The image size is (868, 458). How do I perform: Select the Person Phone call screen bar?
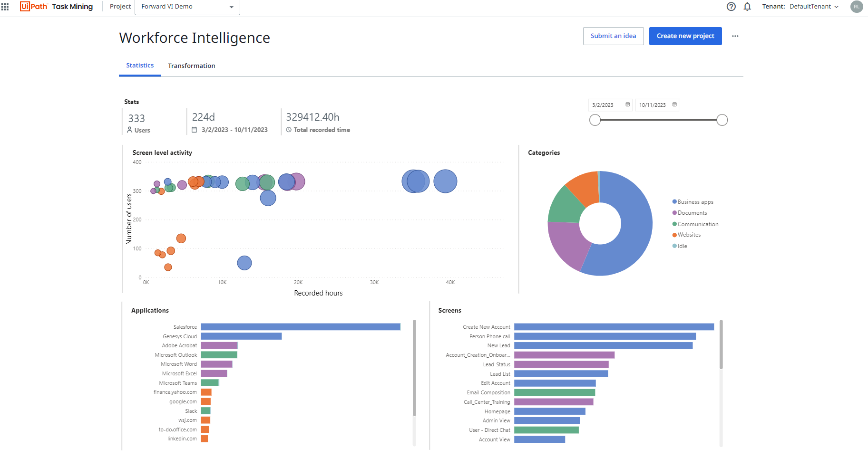605,336
